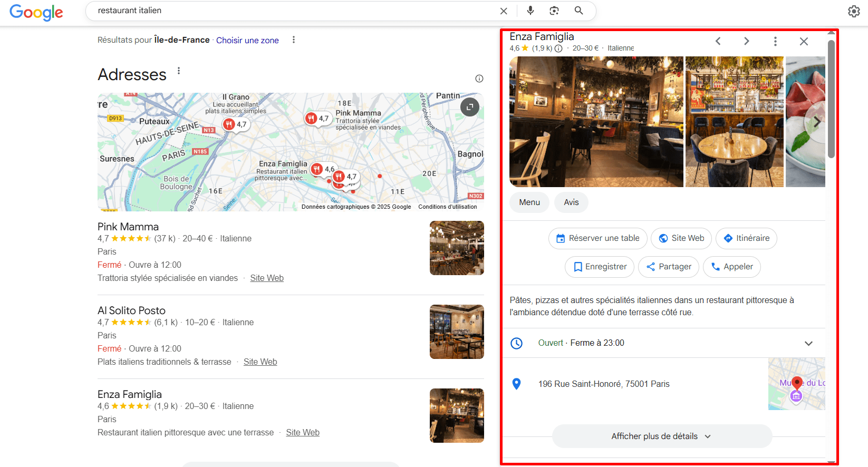Screen dimensions: 868x467
Task: Open the bar and round table photo
Action: pyautogui.click(x=735, y=122)
